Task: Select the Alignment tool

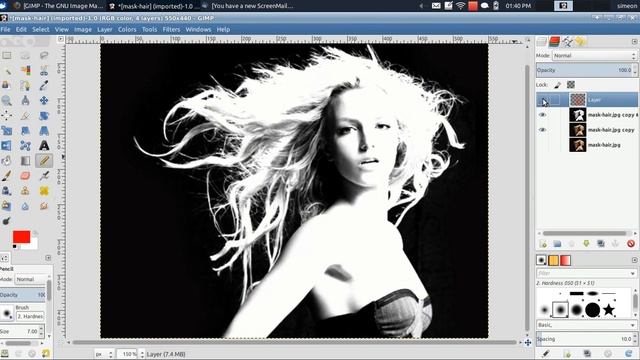Action: click(7, 116)
